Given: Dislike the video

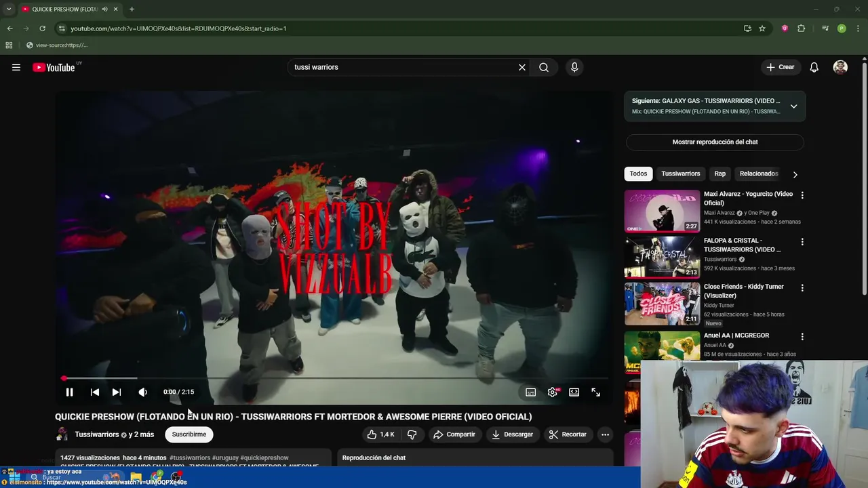Looking at the screenshot, I should coord(412,434).
